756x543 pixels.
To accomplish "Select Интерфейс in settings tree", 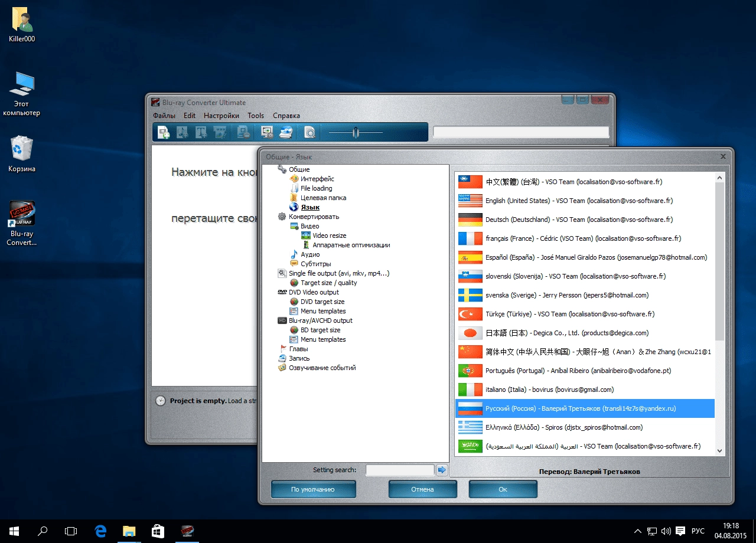I will click(x=317, y=179).
